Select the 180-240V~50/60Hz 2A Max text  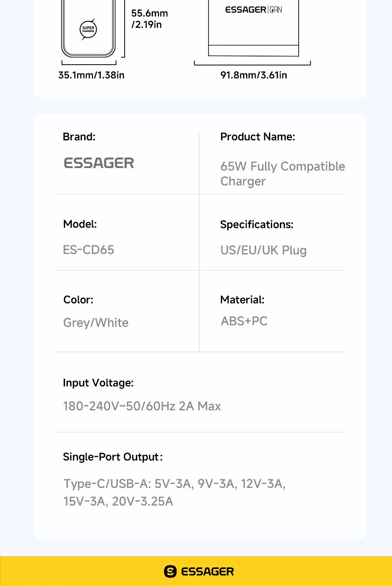click(x=142, y=406)
